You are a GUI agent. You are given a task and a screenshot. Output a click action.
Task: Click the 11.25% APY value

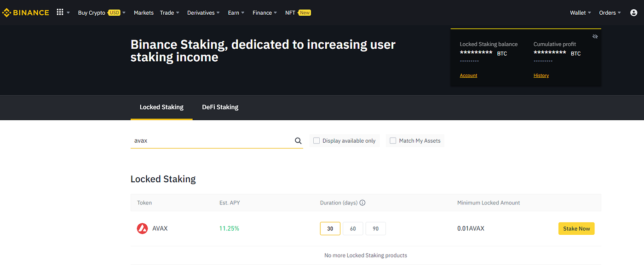(x=229, y=228)
